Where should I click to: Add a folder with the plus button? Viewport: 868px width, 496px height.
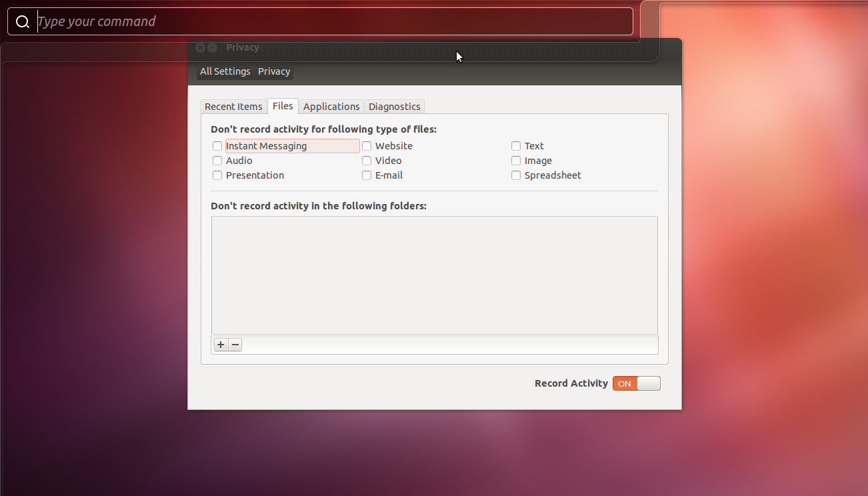click(x=221, y=345)
